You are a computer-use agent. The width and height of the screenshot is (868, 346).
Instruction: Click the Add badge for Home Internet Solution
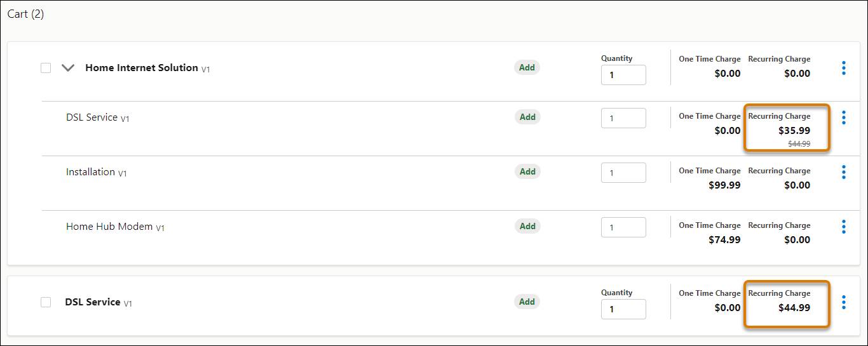click(527, 67)
